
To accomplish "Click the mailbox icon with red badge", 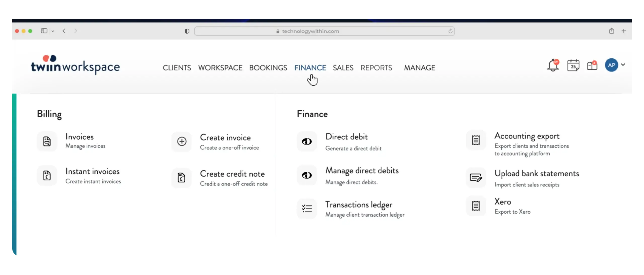I will click(x=592, y=66).
